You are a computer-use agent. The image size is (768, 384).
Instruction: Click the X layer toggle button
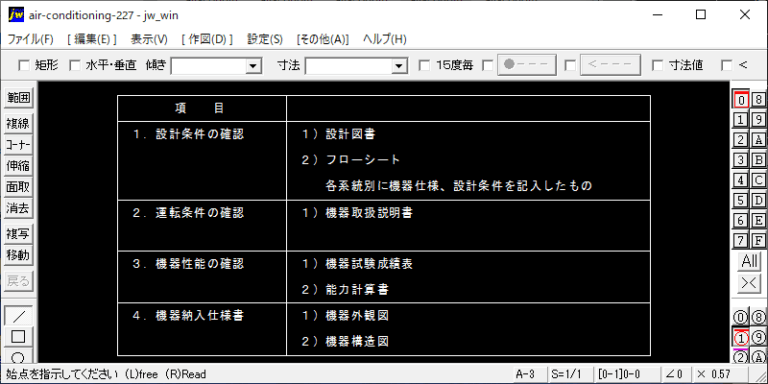[749, 283]
